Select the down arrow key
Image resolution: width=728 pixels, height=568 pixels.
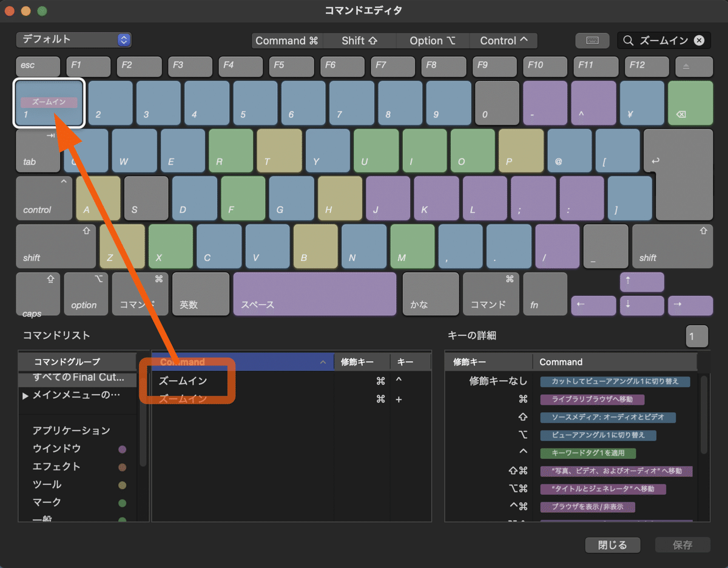pos(642,306)
